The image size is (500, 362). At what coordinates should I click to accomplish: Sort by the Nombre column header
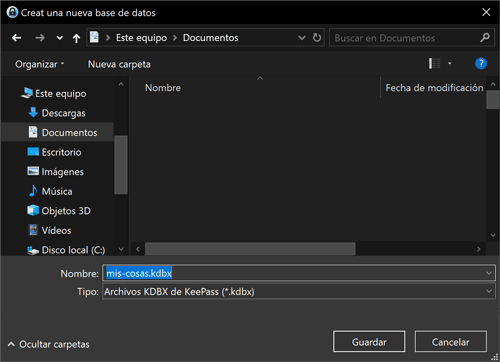pyautogui.click(x=163, y=88)
